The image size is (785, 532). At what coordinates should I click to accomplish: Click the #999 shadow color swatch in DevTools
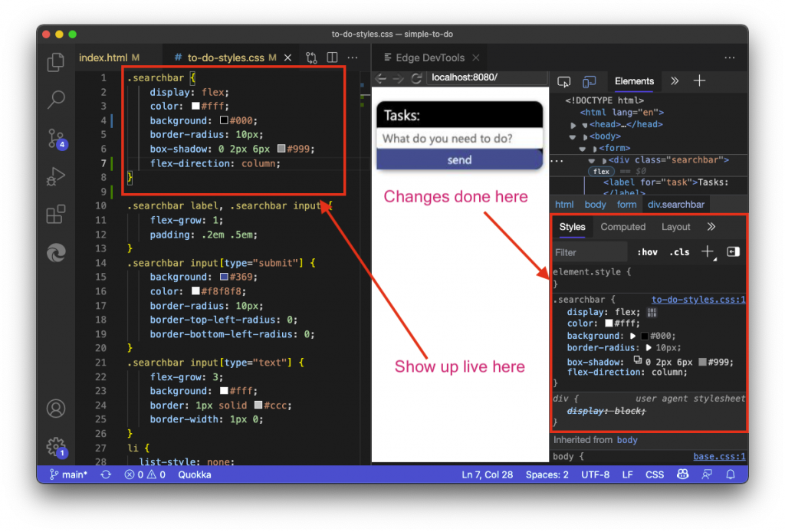(702, 362)
